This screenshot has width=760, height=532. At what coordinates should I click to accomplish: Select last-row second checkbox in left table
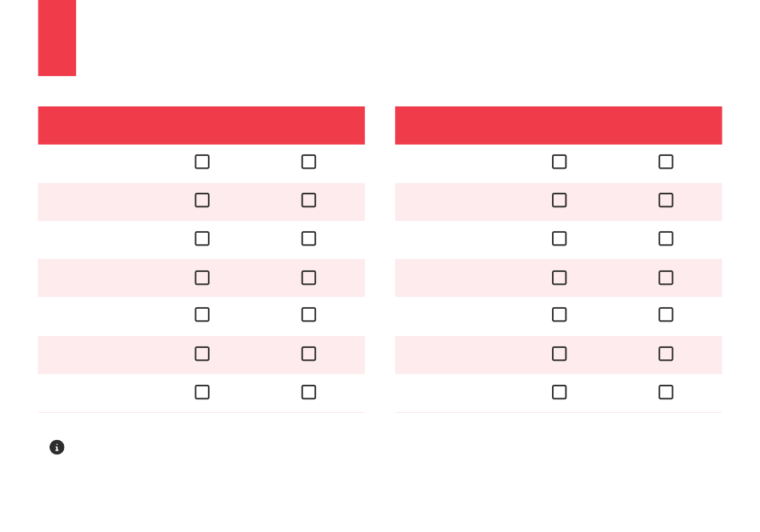(x=309, y=392)
